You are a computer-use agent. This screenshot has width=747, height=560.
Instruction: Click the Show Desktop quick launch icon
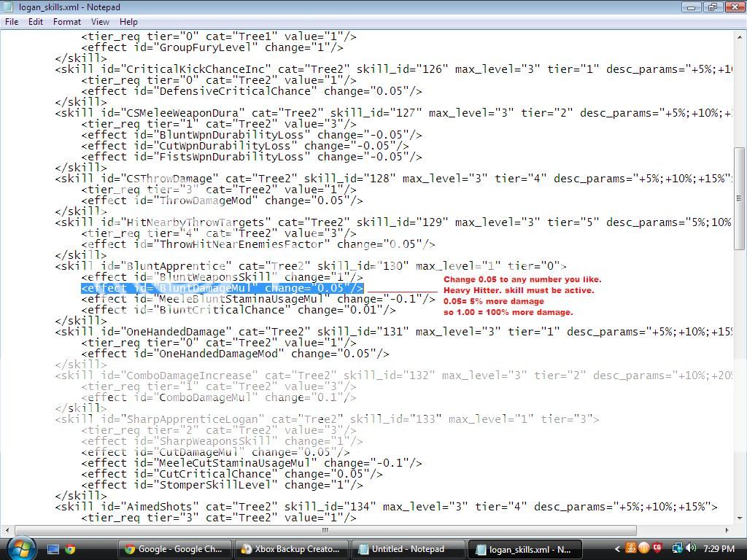pyautogui.click(x=53, y=549)
